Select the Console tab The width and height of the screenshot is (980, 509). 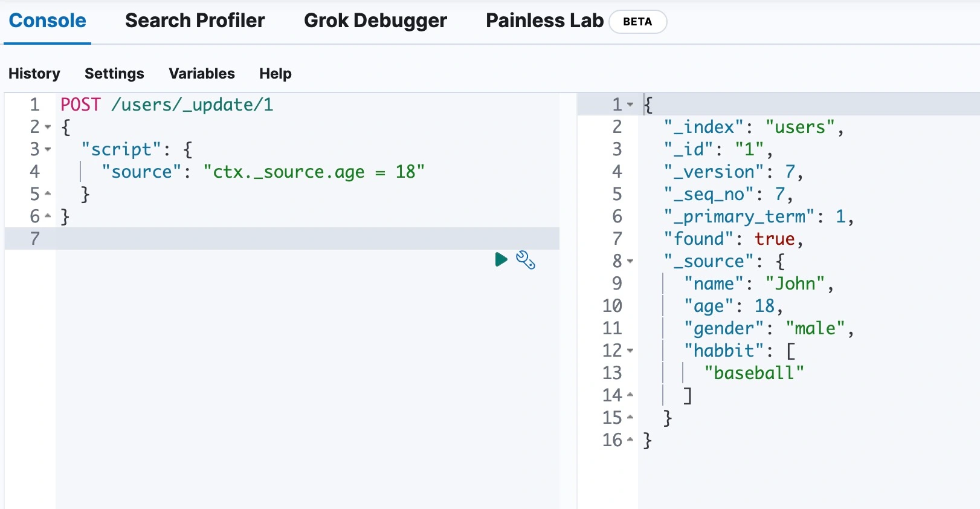48,21
